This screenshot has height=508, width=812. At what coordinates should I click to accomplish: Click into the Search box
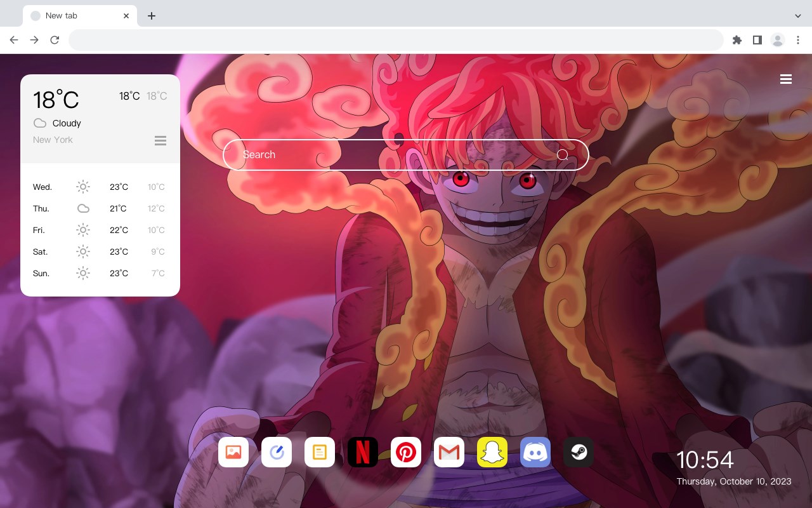(406, 155)
